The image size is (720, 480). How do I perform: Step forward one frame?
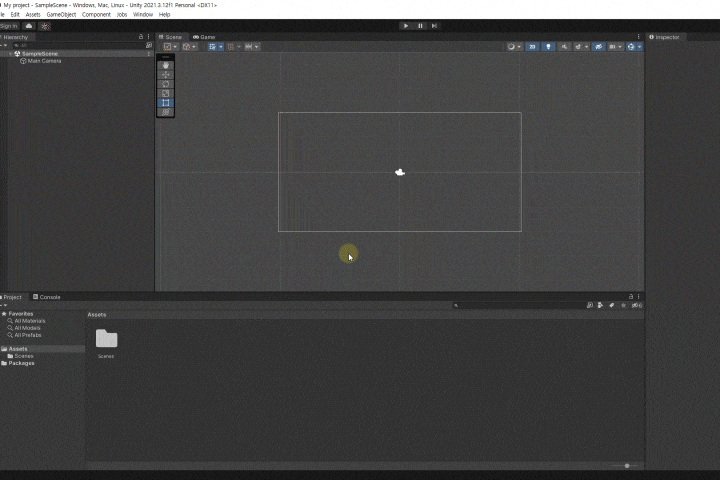[434, 26]
